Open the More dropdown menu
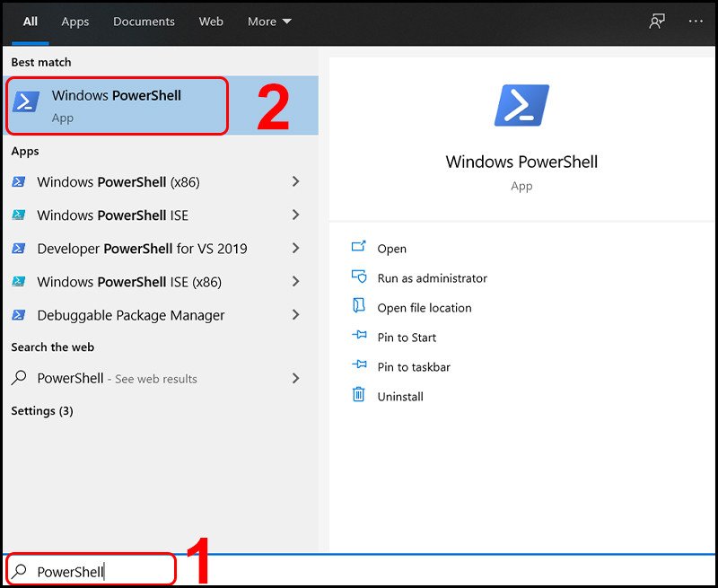The height and width of the screenshot is (588, 718). click(268, 22)
